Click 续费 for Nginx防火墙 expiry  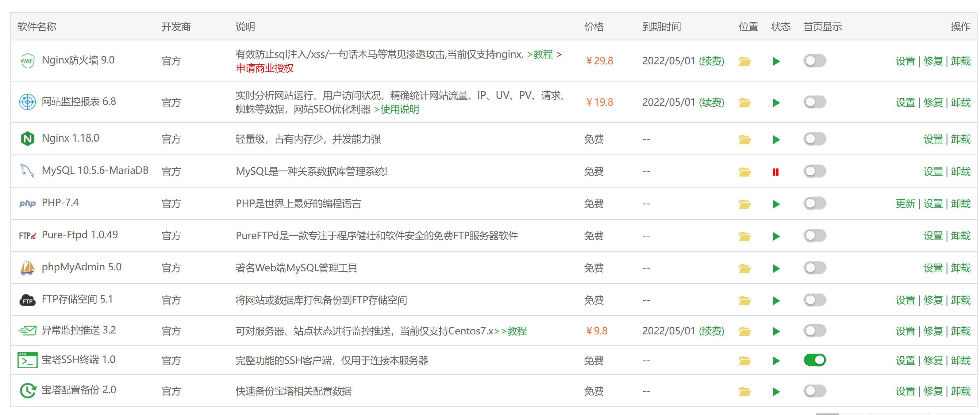[x=711, y=61]
